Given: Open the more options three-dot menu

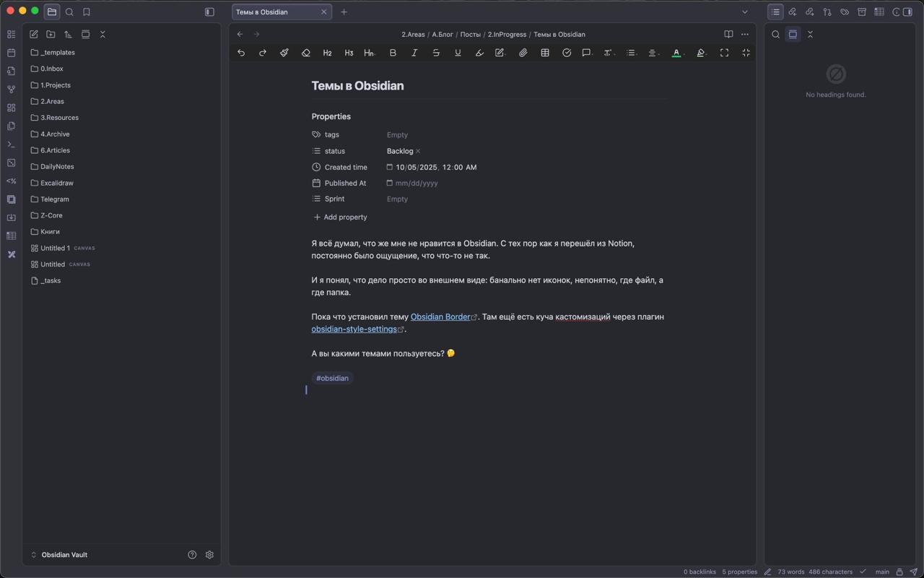Looking at the screenshot, I should click(x=745, y=34).
